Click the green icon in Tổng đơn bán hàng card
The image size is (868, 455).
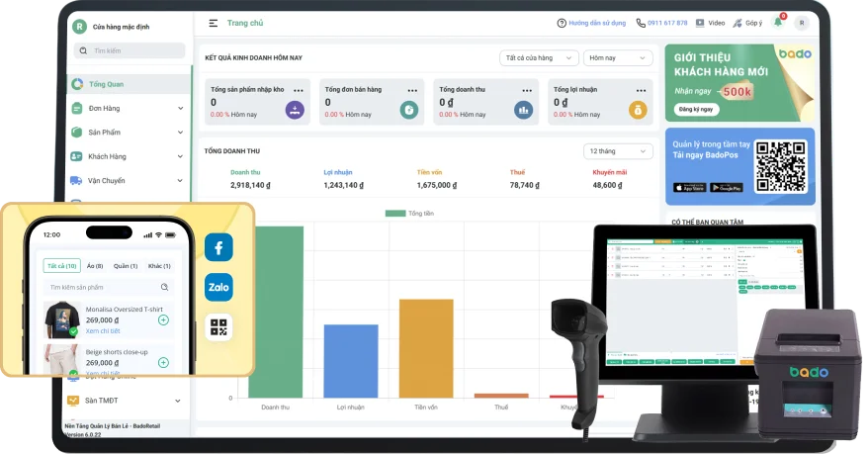pos(409,110)
